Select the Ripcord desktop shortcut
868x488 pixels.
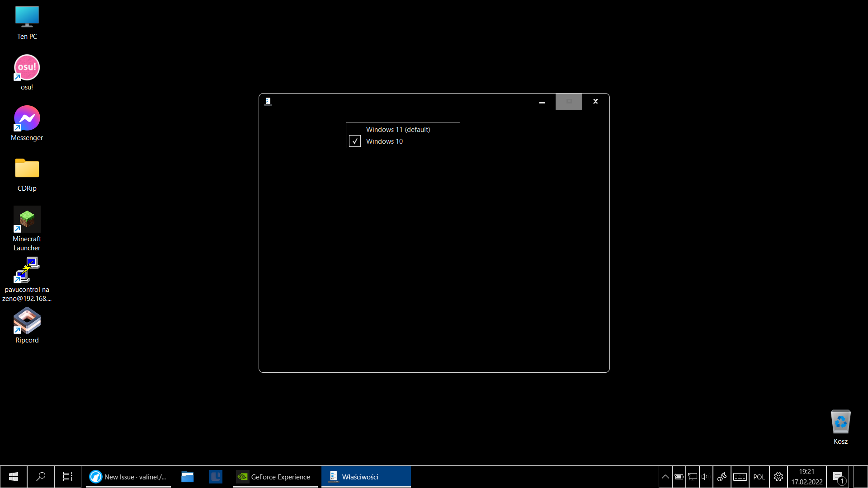pos(27,326)
